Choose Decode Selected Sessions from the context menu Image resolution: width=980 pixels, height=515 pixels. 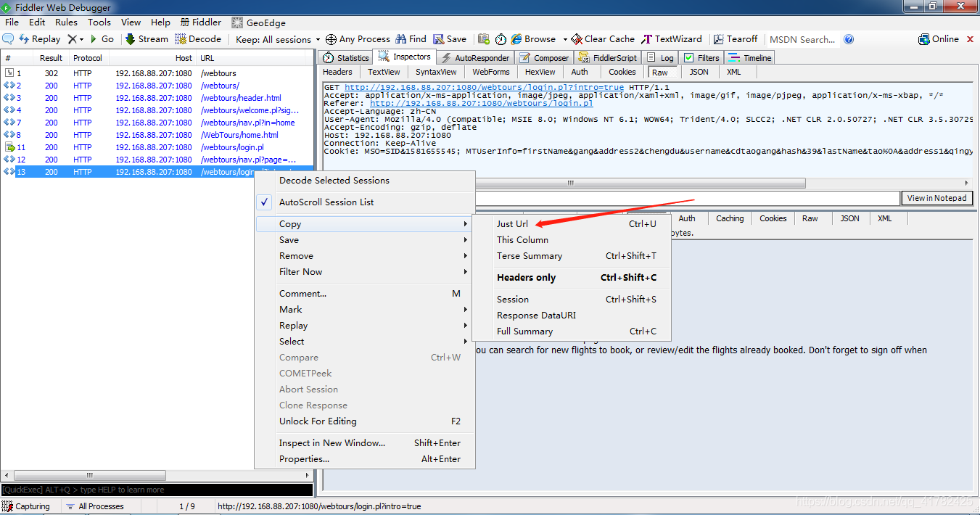click(366, 181)
